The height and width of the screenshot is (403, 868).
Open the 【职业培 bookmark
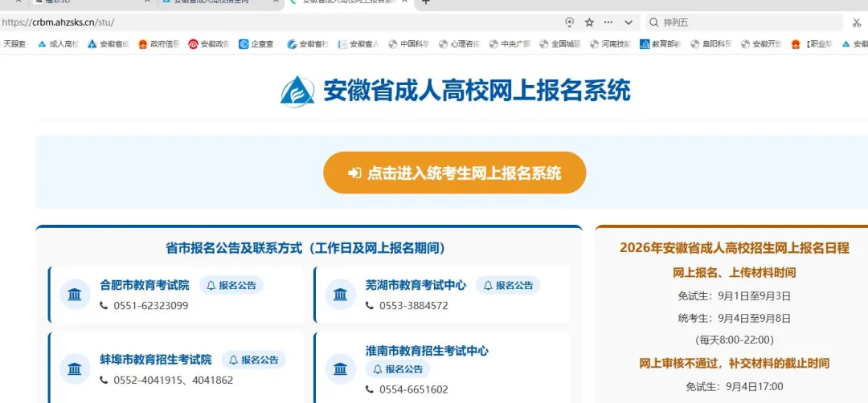812,44
